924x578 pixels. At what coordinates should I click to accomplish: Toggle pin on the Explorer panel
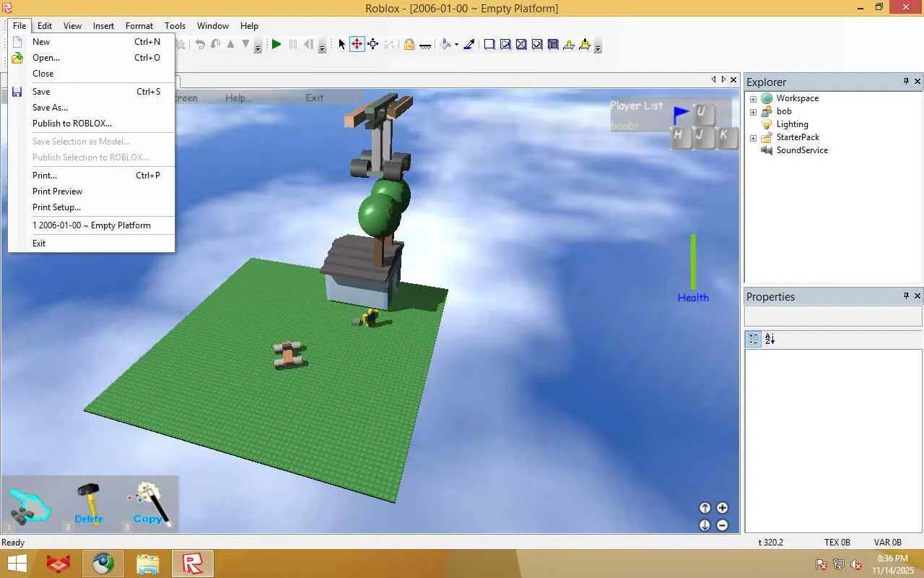pos(906,82)
